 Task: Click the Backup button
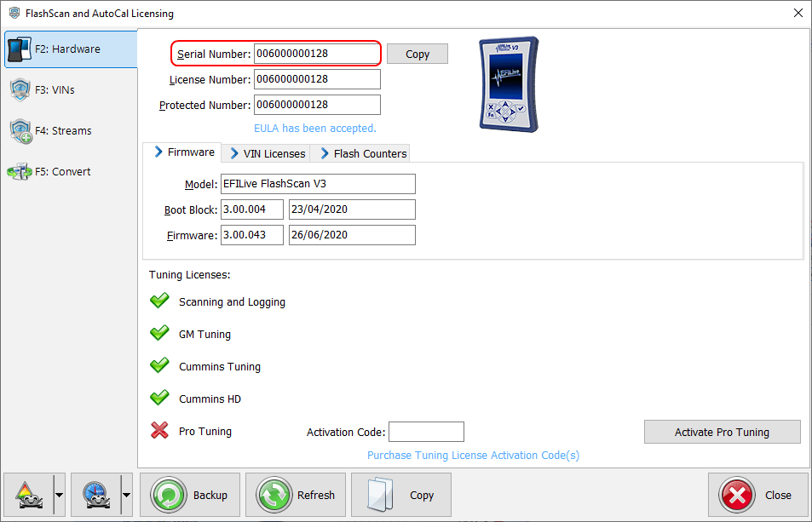[189, 495]
